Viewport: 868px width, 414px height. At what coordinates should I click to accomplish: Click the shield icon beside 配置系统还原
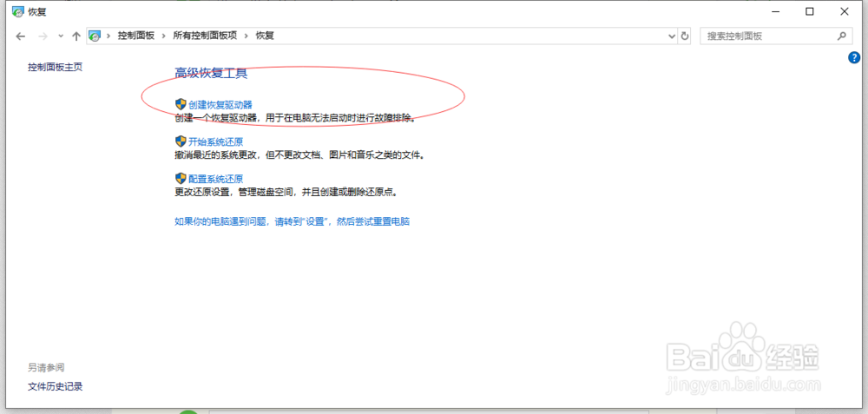coord(181,178)
